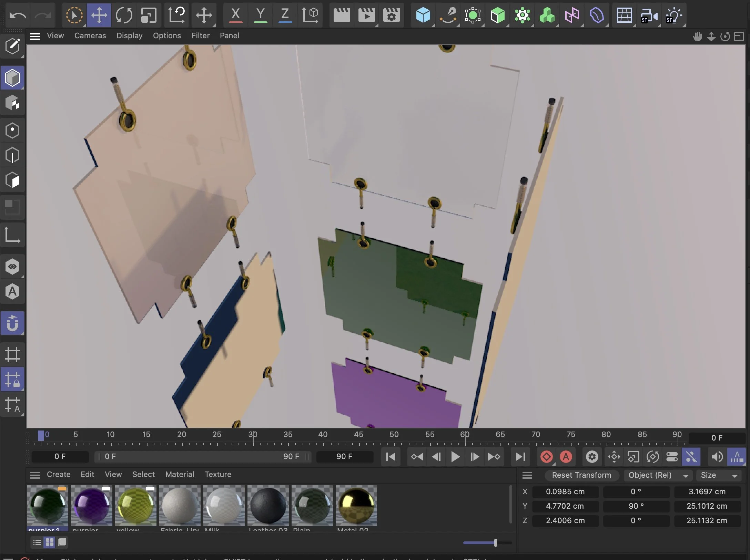
Task: Click the Undo arrow icon
Action: point(18,15)
